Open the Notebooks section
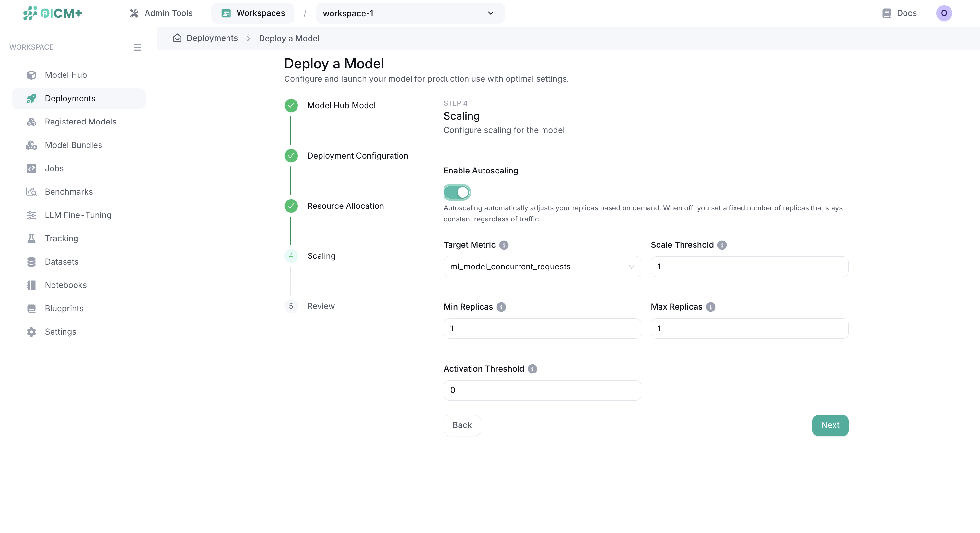 pyautogui.click(x=66, y=285)
